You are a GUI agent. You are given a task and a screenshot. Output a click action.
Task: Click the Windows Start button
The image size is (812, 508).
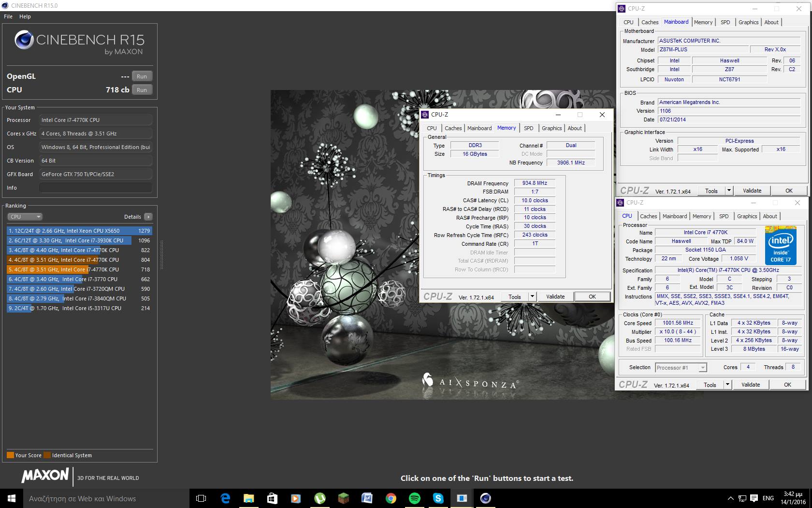coord(12,498)
